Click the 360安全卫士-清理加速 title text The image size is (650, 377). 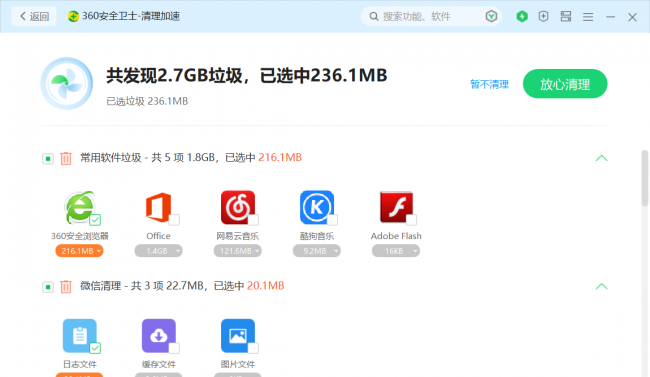[131, 16]
